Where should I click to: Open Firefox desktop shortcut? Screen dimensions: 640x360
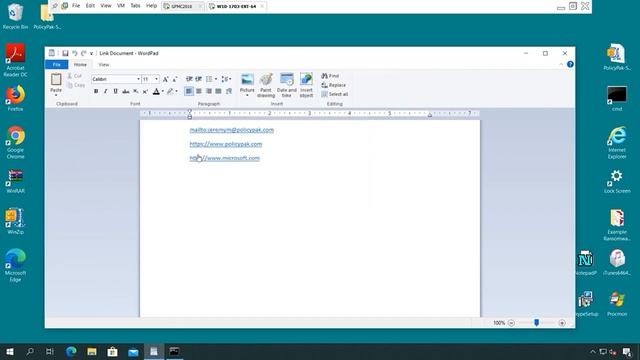pyautogui.click(x=15, y=98)
